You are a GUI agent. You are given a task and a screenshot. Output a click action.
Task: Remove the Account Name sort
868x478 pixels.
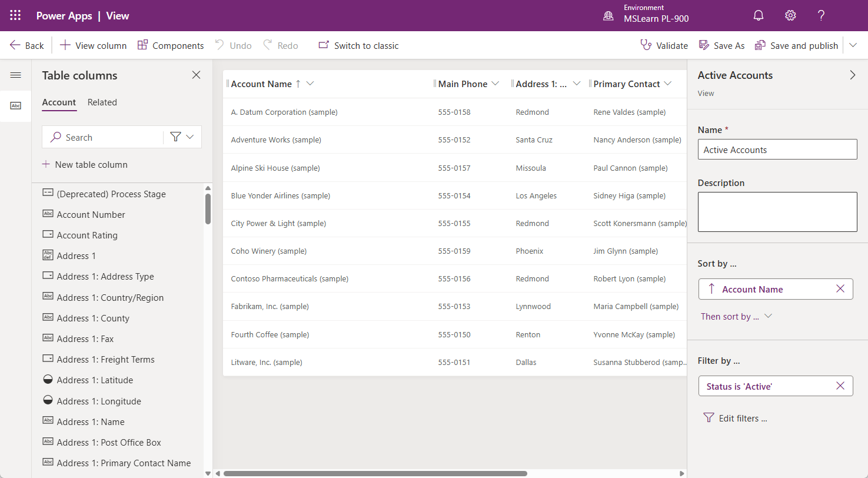pos(840,289)
